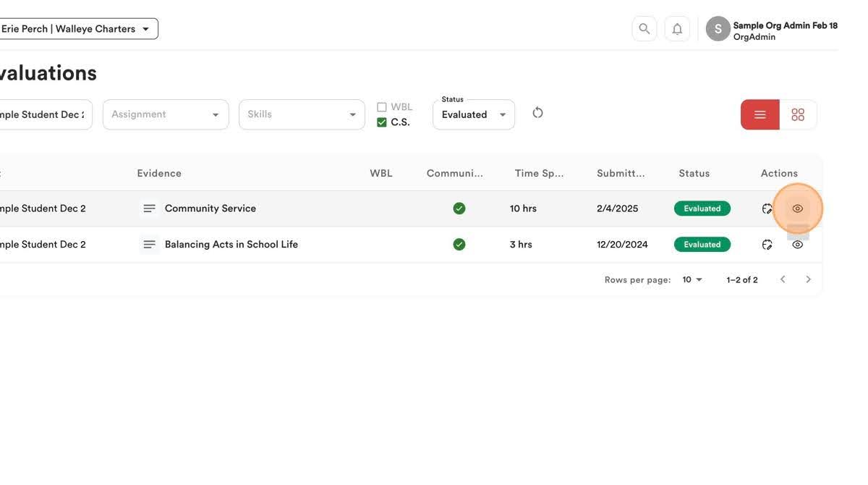Click the Actions column header
The width and height of the screenshot is (868, 485).
coord(780,174)
